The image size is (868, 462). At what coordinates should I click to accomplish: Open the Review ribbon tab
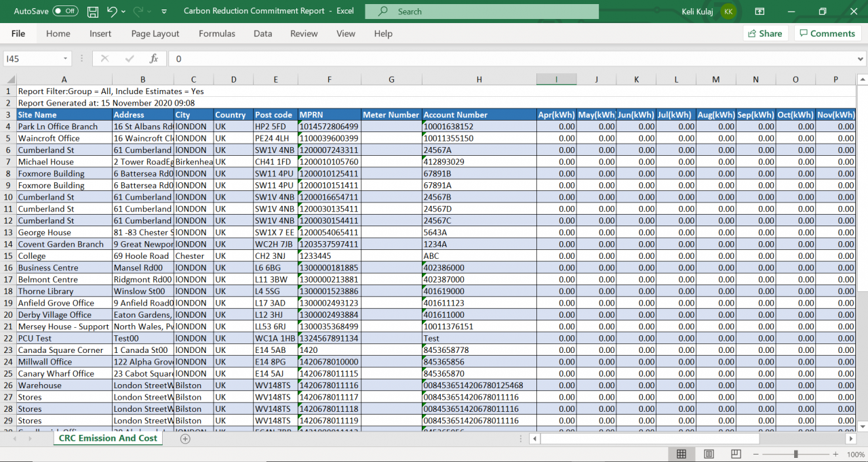click(x=303, y=33)
